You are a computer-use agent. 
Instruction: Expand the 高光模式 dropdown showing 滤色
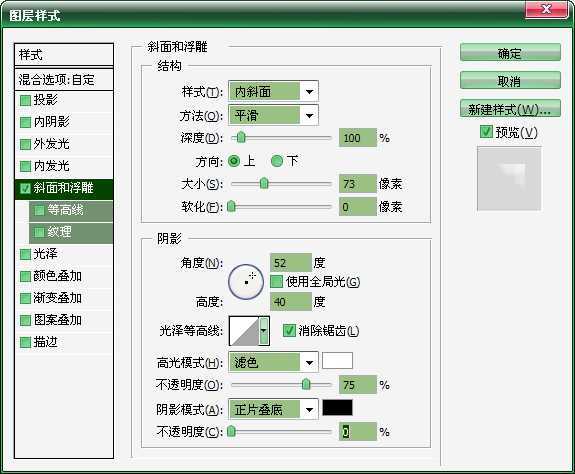(273, 363)
